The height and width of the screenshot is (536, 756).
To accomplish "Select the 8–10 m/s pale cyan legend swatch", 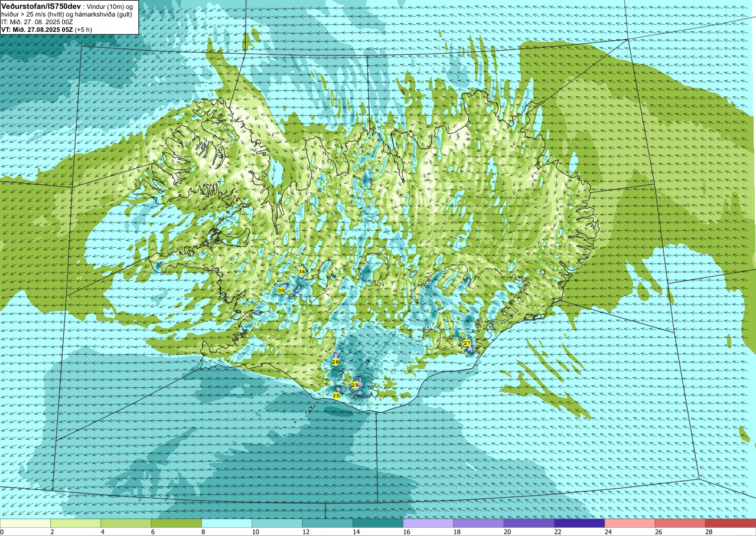I will [227, 523].
